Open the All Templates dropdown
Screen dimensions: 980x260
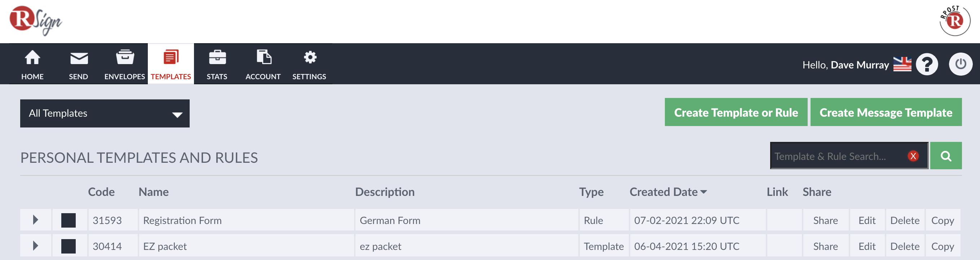coord(105,113)
